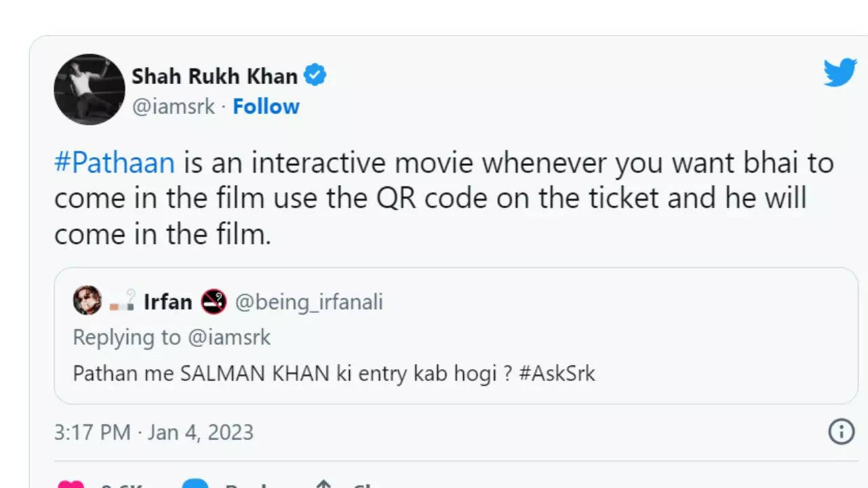Click the #AskSrk hashtag
Screen dimensions: 868x488
(x=557, y=373)
